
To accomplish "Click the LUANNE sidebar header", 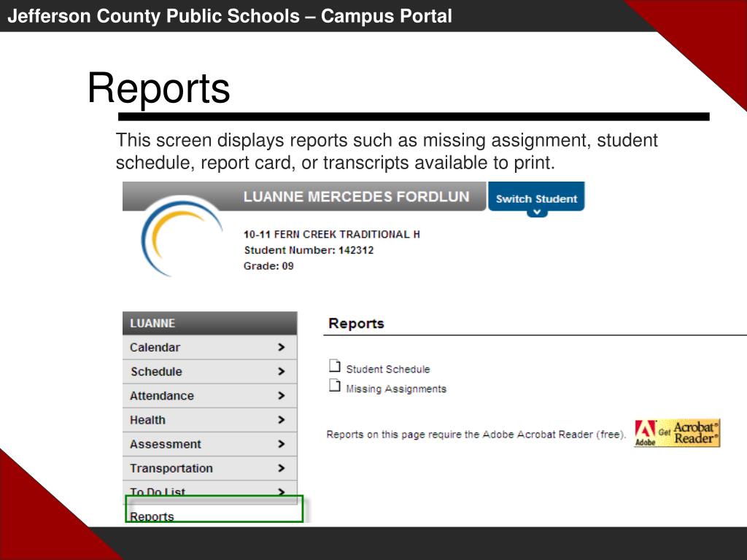I will (x=209, y=323).
